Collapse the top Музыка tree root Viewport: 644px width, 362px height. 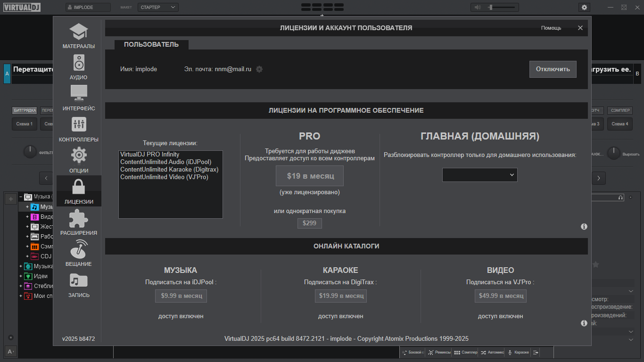click(21, 197)
